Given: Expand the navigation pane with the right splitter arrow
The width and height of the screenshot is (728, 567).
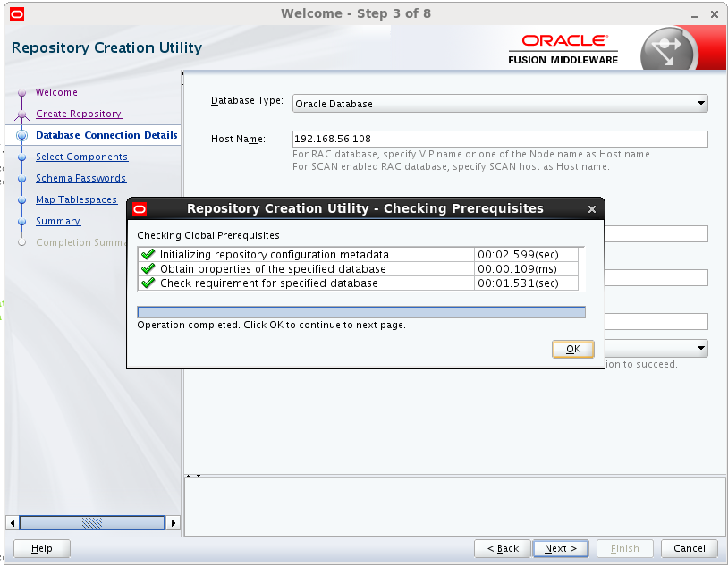Looking at the screenshot, I should [182, 85].
